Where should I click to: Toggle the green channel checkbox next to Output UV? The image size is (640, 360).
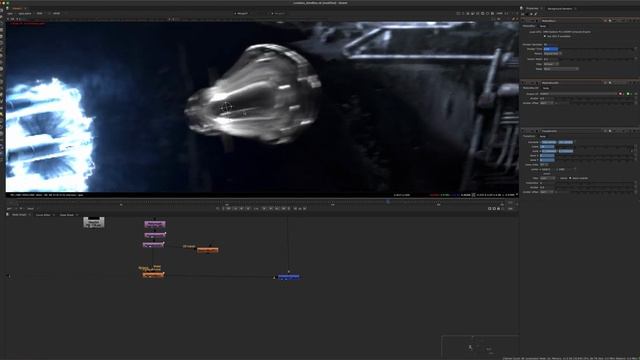point(628,94)
